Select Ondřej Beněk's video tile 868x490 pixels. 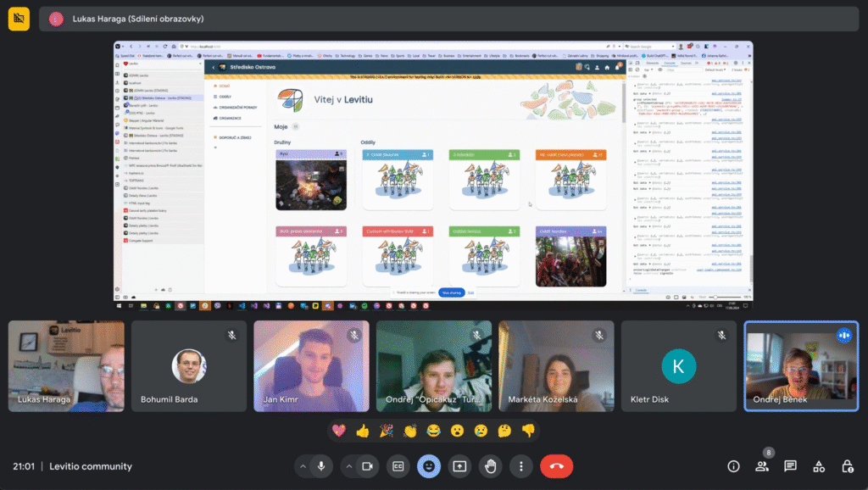[802, 366]
